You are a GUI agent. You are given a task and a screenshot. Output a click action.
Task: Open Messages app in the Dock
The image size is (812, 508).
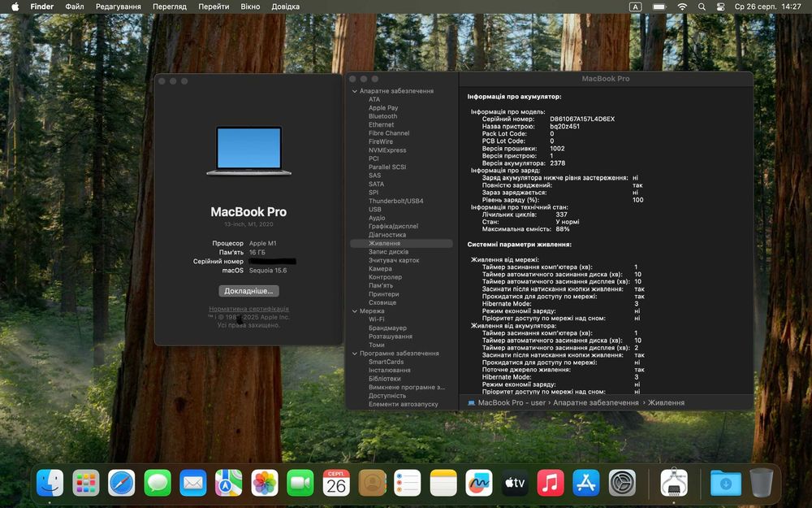tap(158, 483)
